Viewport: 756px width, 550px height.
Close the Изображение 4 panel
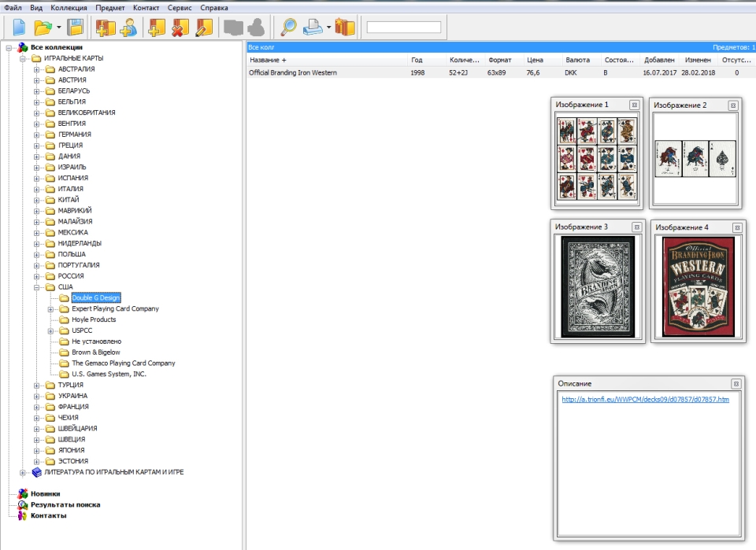tap(737, 228)
